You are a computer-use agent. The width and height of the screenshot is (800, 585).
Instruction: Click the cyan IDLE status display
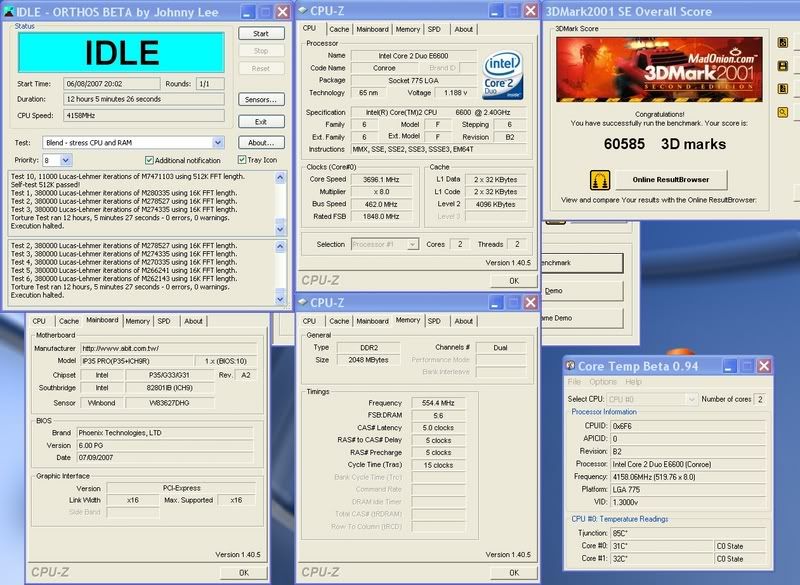coord(121,52)
